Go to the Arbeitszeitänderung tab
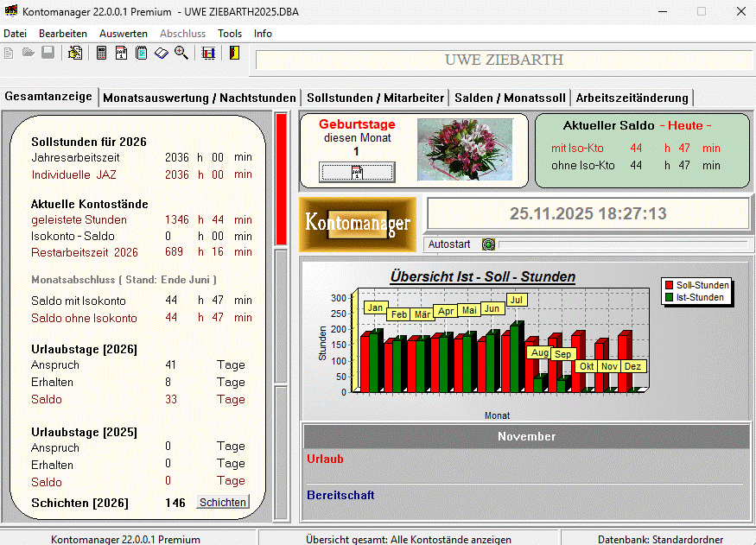Viewport: 756px width, 545px height. (632, 98)
